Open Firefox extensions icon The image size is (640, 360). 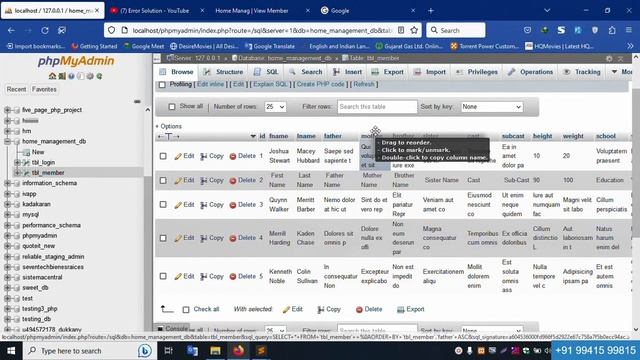pyautogui.click(x=612, y=30)
